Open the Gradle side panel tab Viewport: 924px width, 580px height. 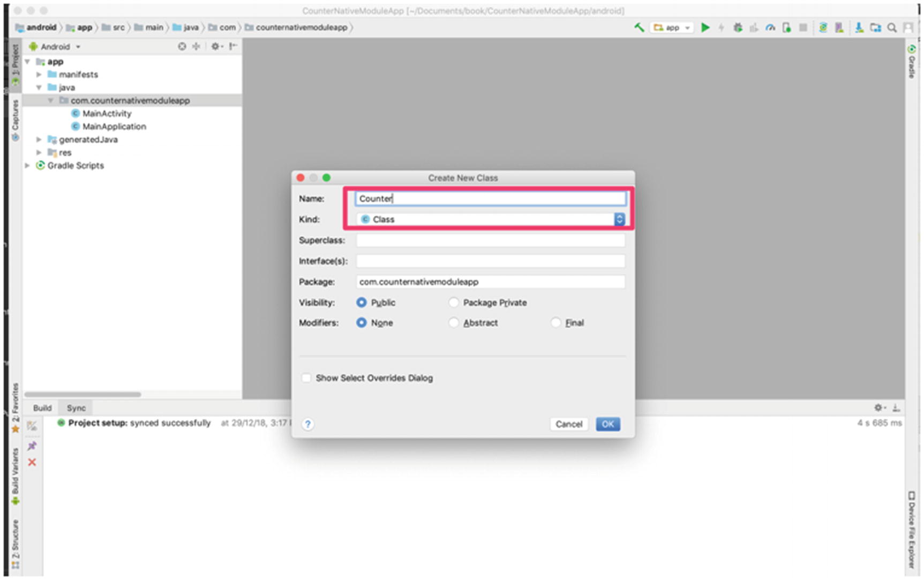pos(911,62)
